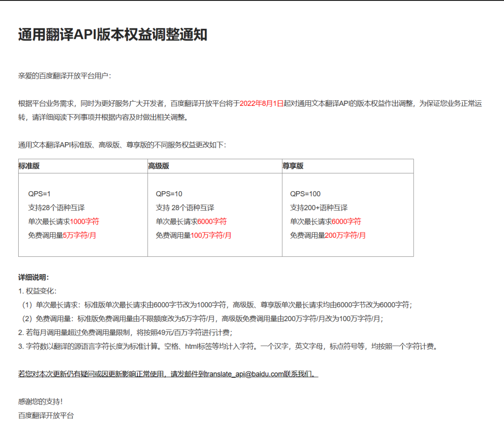Click the 感谢您的支持 line
Screen dimensions: 504x427
[x=41, y=402]
